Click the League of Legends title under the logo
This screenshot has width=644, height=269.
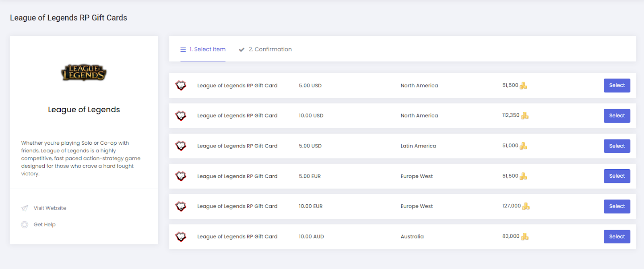84,109
